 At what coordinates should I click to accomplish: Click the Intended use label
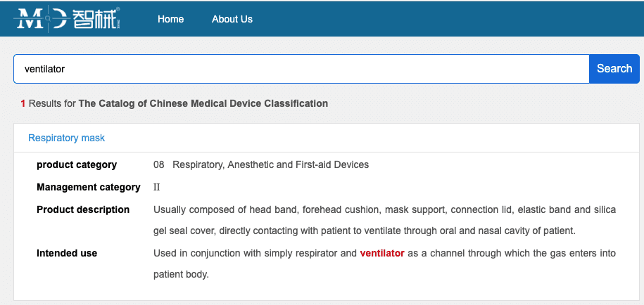67,253
